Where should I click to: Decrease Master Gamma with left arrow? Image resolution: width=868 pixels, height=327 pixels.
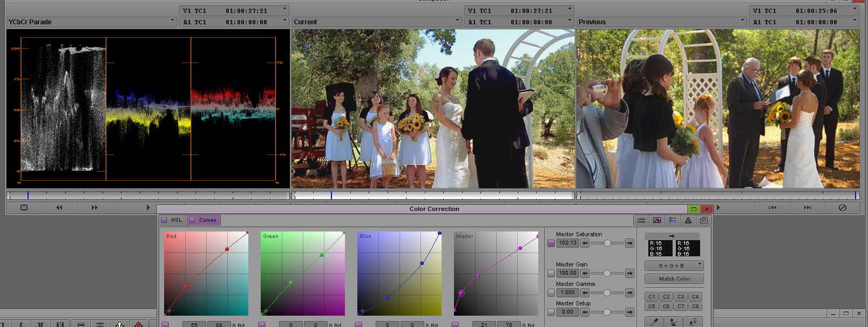point(585,292)
